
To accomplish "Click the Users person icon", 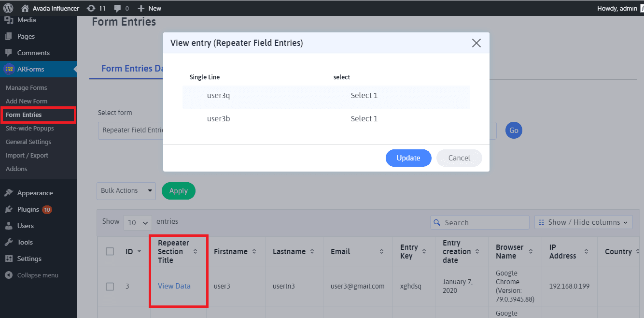I will pos(8,226).
